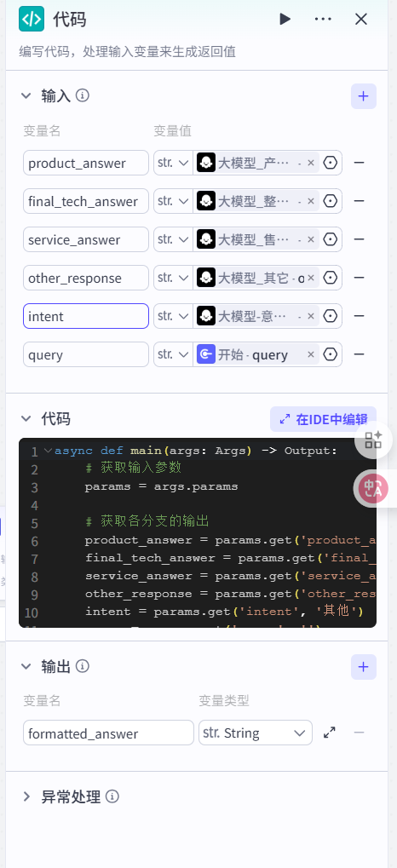
Task: Open the type dropdown for other_response
Action: pyautogui.click(x=173, y=278)
